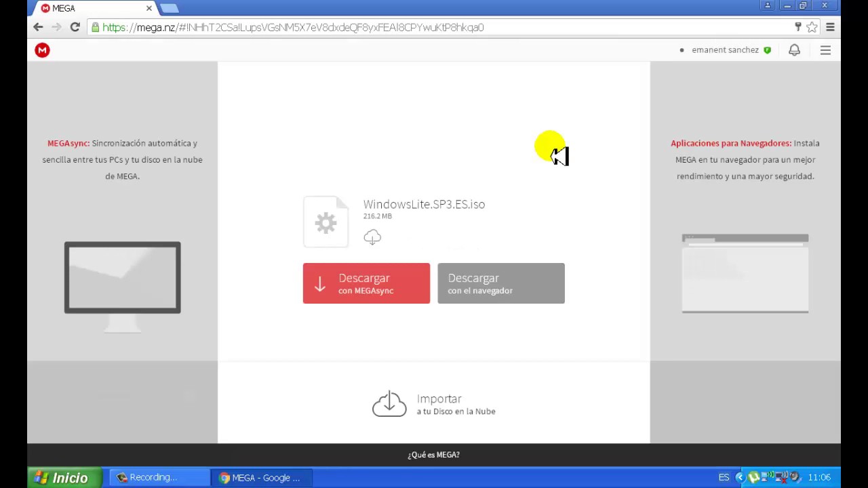
Task: Click the saved password key icon
Action: [798, 27]
